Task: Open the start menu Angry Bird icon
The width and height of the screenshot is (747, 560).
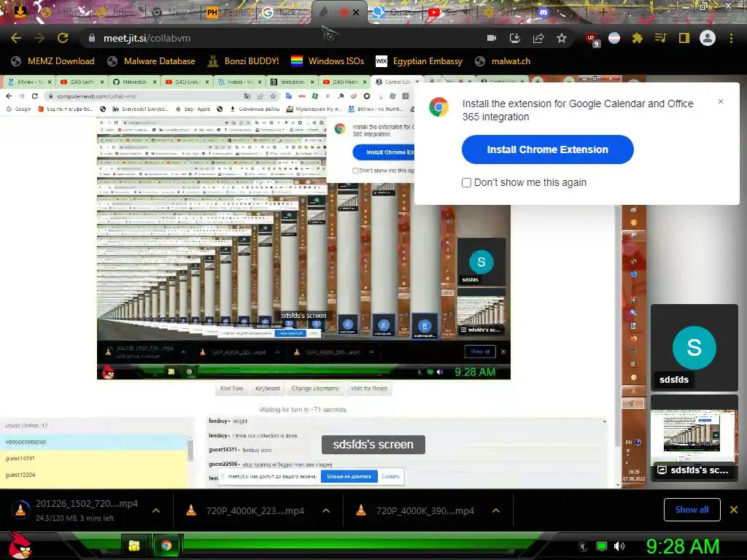Action: (20, 545)
